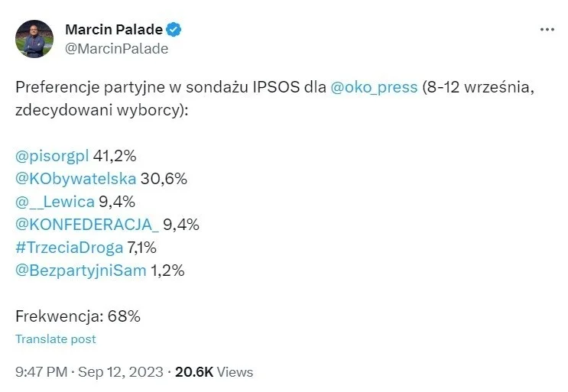
Task: Click the Frekwencja: 68% text line
Action: (x=78, y=316)
